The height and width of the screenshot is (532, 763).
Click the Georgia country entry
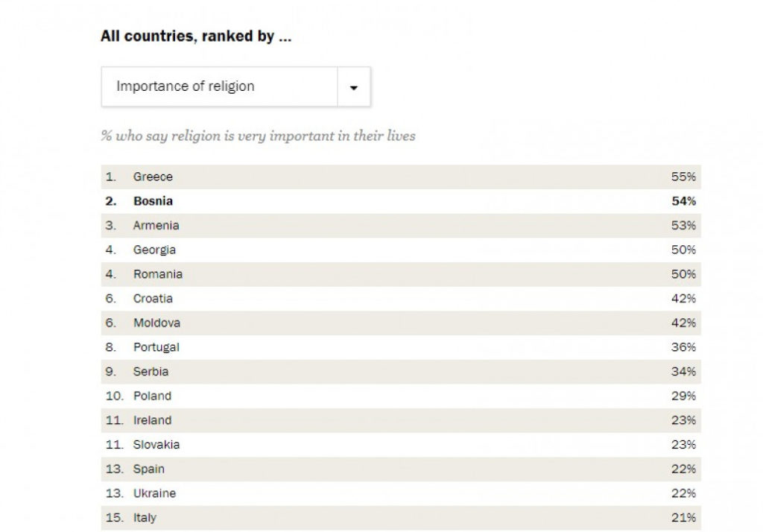pyautogui.click(x=154, y=250)
